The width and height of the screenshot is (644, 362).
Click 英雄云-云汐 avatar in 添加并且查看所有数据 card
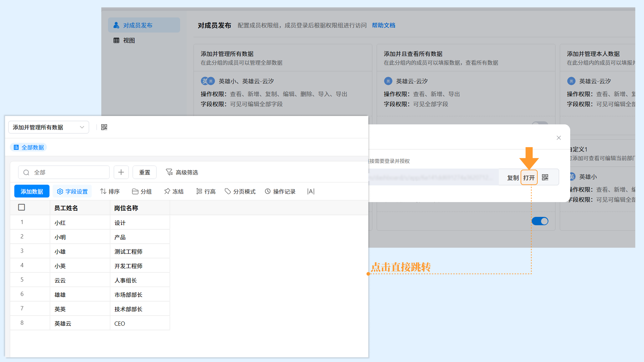point(388,81)
